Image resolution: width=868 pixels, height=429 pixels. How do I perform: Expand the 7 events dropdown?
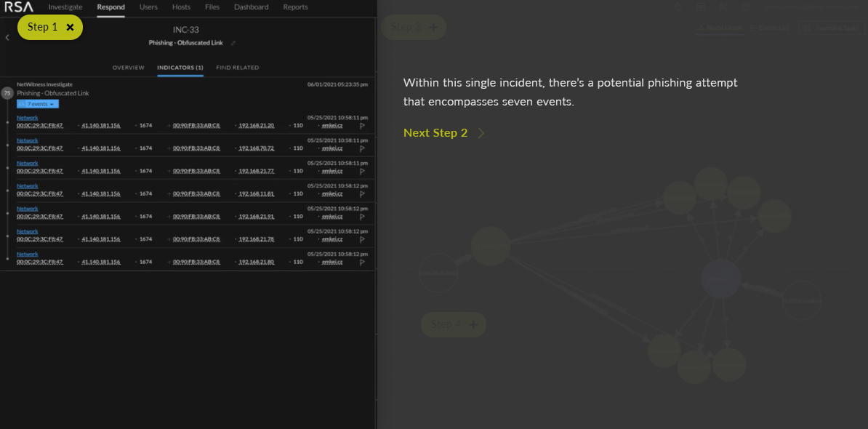[36, 103]
